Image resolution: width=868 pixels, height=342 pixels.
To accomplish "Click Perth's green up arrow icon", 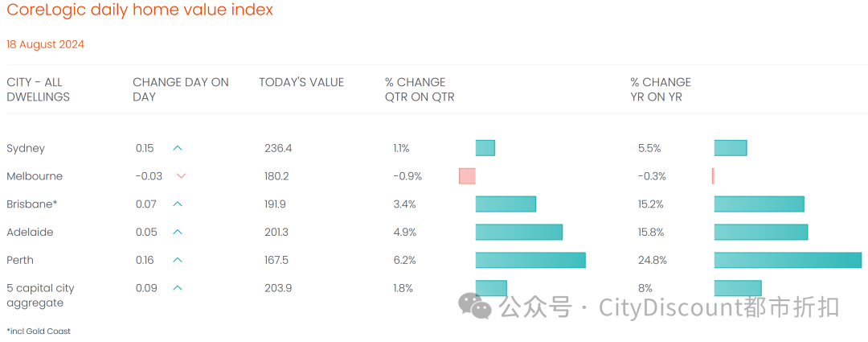I will coord(178,260).
